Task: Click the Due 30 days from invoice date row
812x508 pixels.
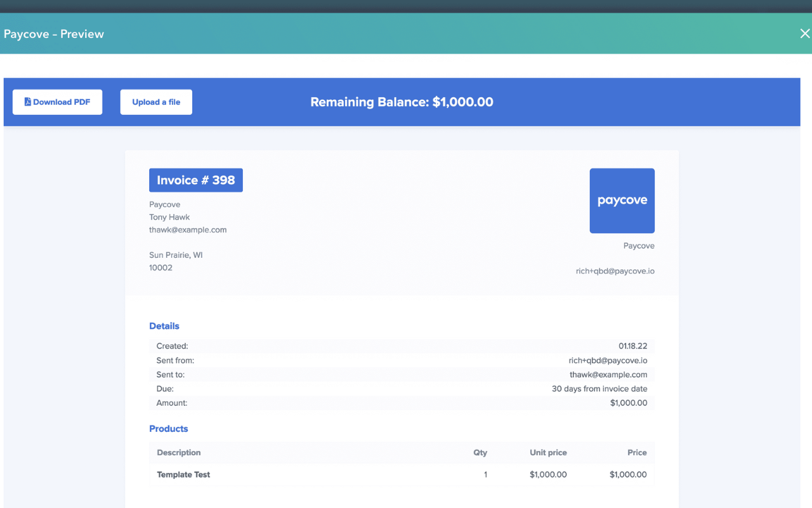Action: (x=402, y=389)
